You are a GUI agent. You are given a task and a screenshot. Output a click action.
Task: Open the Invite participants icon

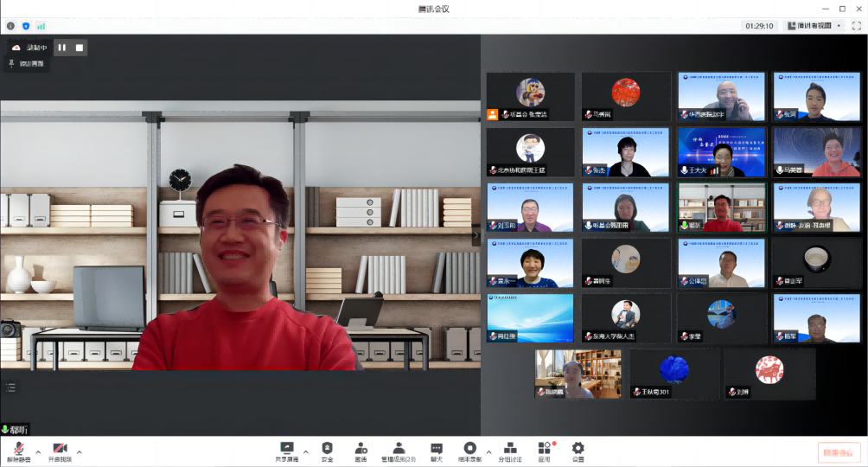[x=361, y=449]
